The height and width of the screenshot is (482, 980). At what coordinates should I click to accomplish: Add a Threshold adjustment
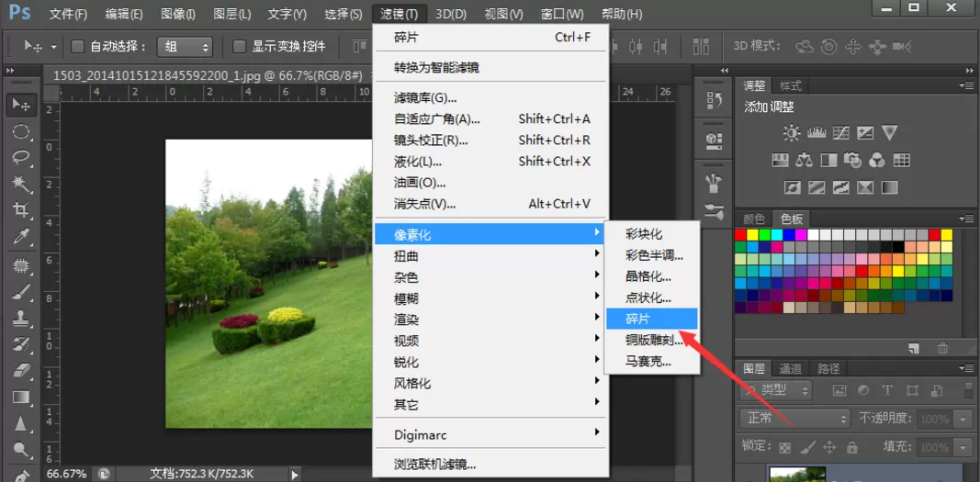(x=840, y=187)
